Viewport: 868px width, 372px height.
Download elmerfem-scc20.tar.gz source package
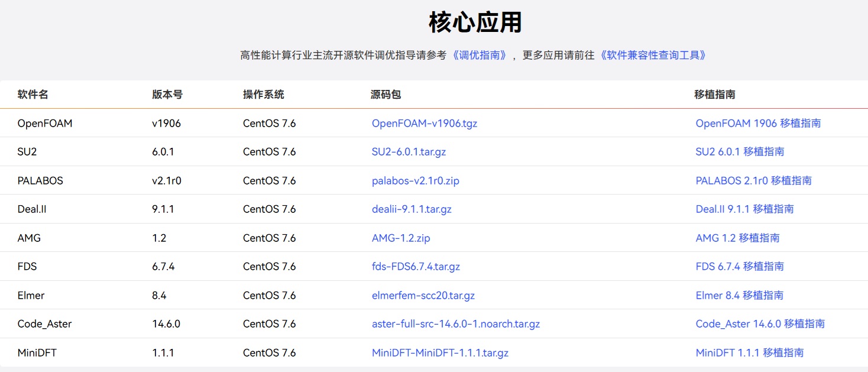[423, 295]
